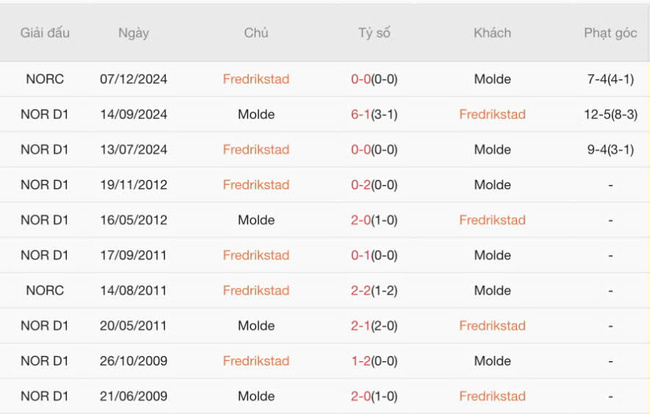Click the Tỷ số column header
The image size is (650, 414).
click(x=374, y=33)
